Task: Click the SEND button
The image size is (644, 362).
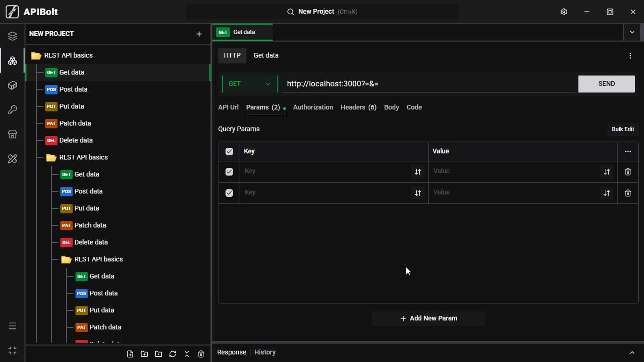Action: pyautogui.click(x=606, y=84)
